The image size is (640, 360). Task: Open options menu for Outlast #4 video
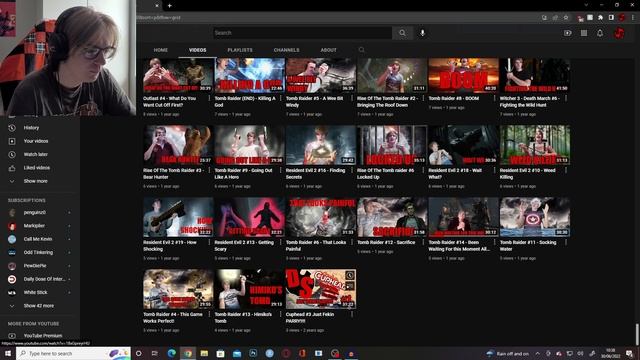209,98
